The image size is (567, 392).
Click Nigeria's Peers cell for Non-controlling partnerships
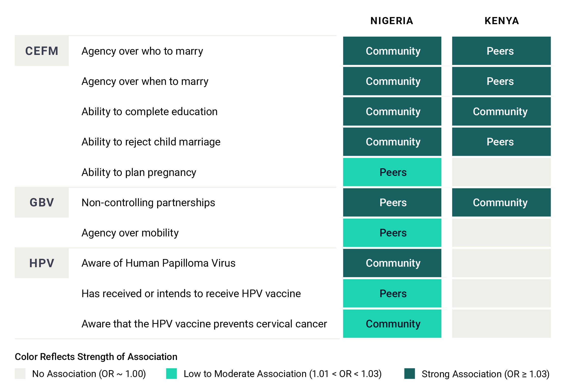click(392, 202)
